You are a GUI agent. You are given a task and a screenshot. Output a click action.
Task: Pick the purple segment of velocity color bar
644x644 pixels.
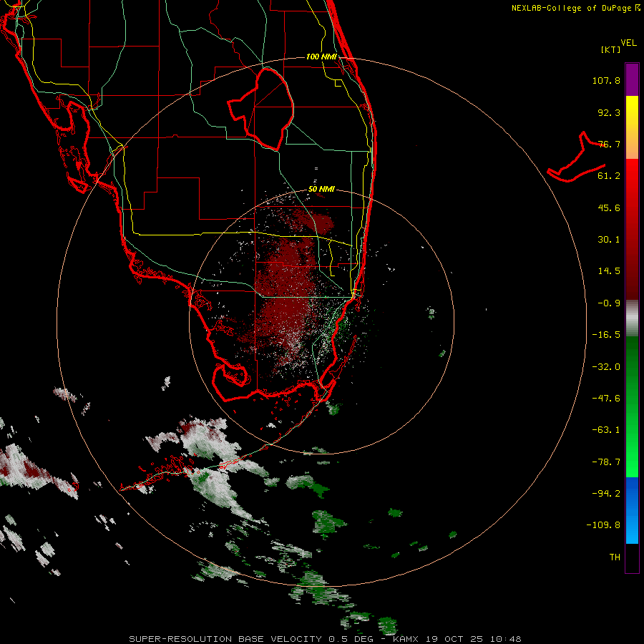point(632,79)
